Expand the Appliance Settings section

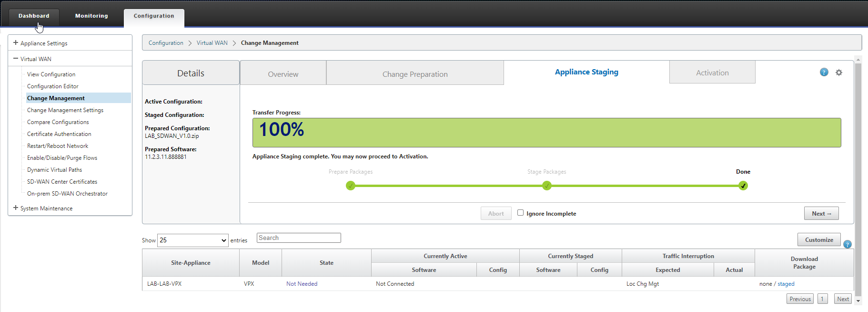(16, 43)
